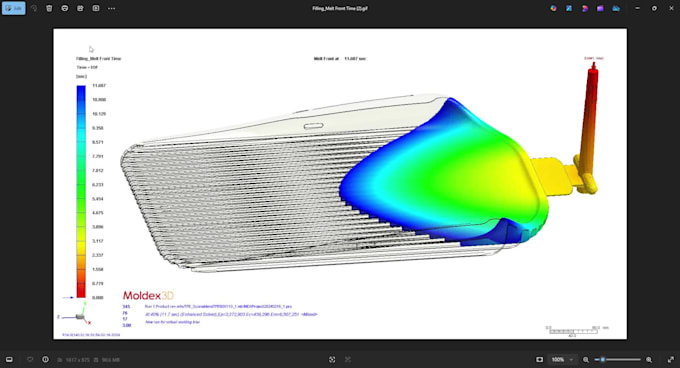Open OneDrive cloud icon in title bar
The height and width of the screenshot is (368, 680).
616,8
